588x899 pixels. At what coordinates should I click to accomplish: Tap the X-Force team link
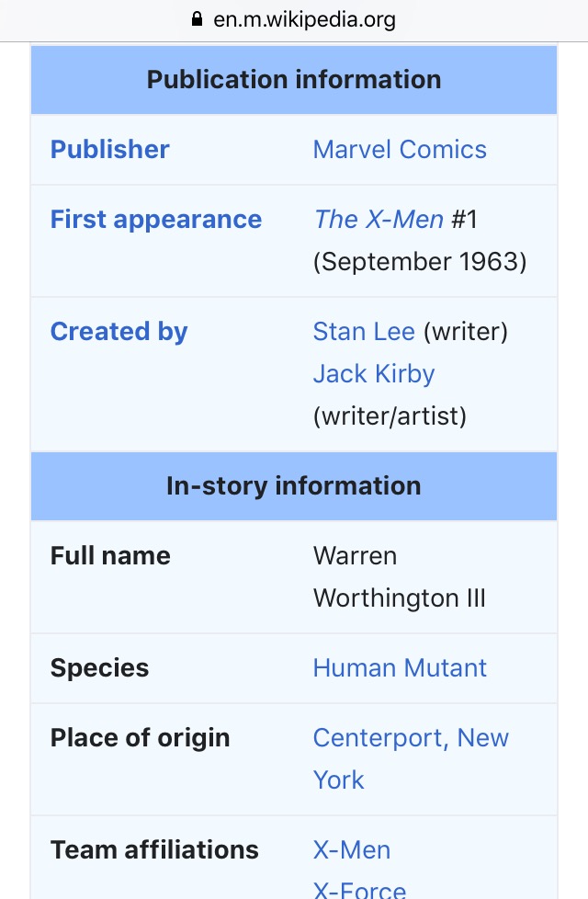click(359, 888)
